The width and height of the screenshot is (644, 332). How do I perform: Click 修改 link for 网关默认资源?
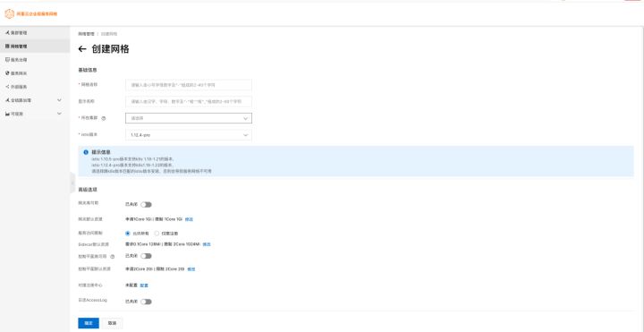tap(189, 219)
